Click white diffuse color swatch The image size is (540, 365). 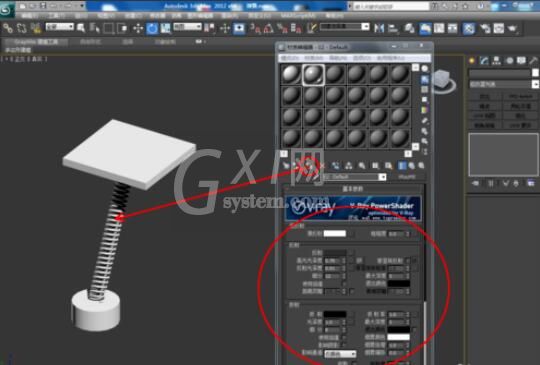(x=335, y=234)
